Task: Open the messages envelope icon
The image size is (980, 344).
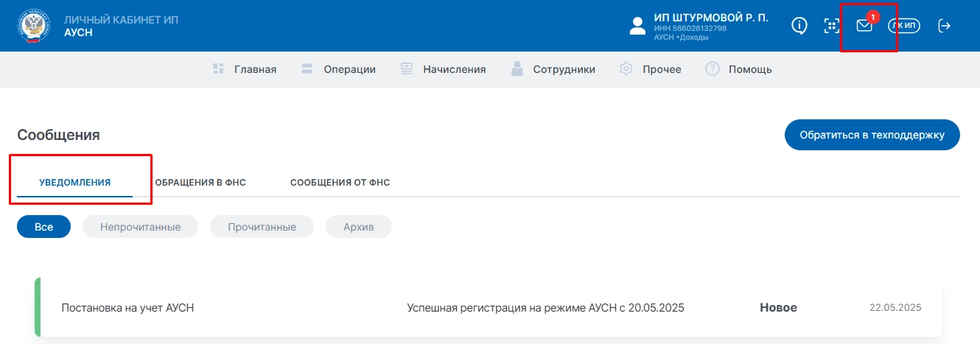Action: [x=864, y=26]
